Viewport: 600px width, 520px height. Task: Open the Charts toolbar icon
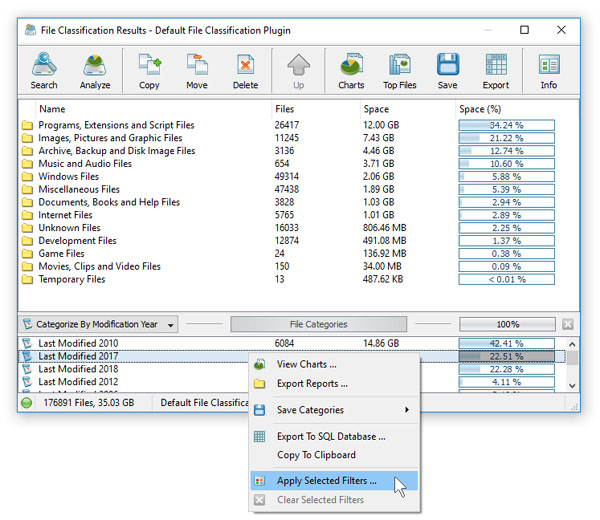pos(351,71)
